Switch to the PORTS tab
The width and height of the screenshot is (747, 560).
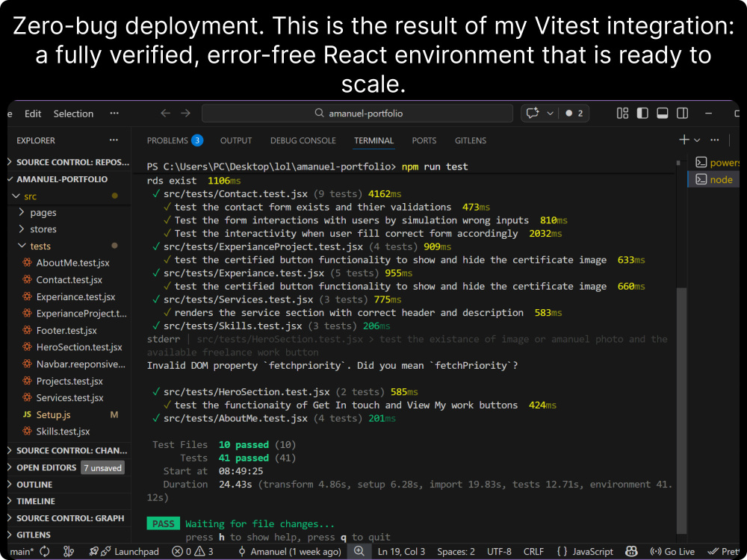click(x=424, y=140)
